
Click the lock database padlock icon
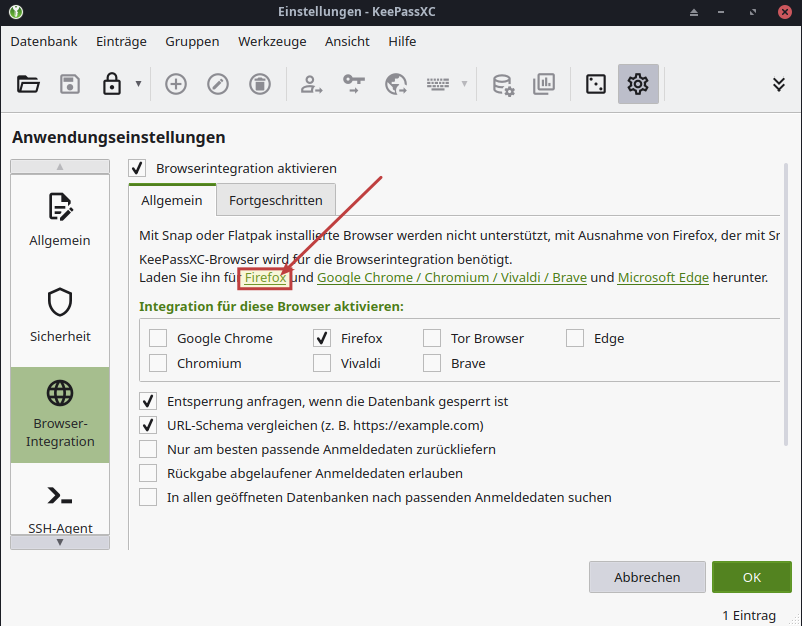[112, 84]
